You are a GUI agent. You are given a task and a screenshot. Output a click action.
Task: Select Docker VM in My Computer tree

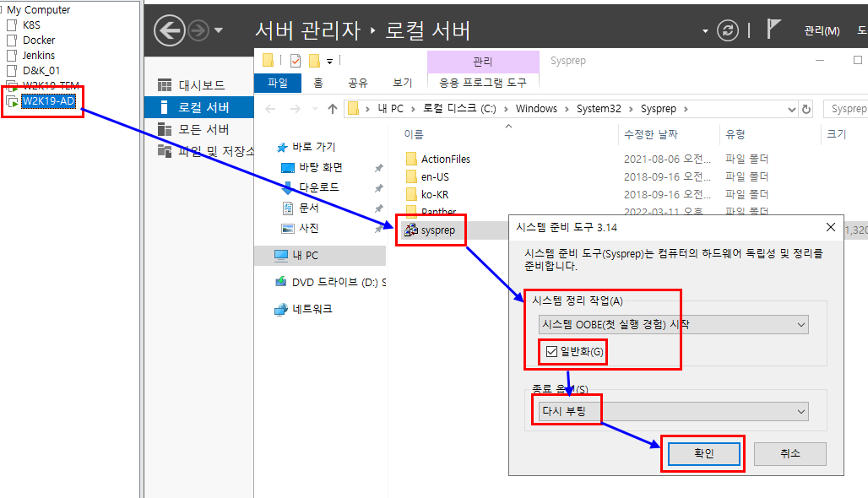39,41
